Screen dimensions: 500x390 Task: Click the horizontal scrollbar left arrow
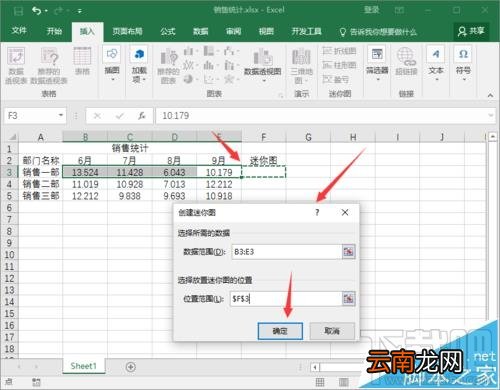315,367
